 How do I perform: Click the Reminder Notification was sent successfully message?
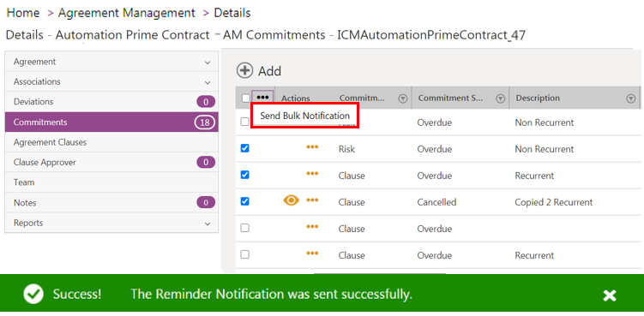[272, 294]
